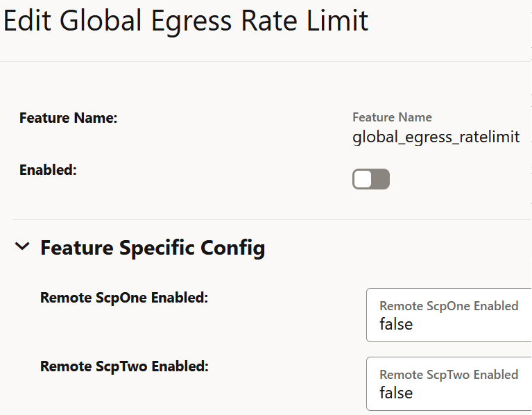
Task: Select the false value under Remote ScpTwo
Action: click(x=396, y=393)
